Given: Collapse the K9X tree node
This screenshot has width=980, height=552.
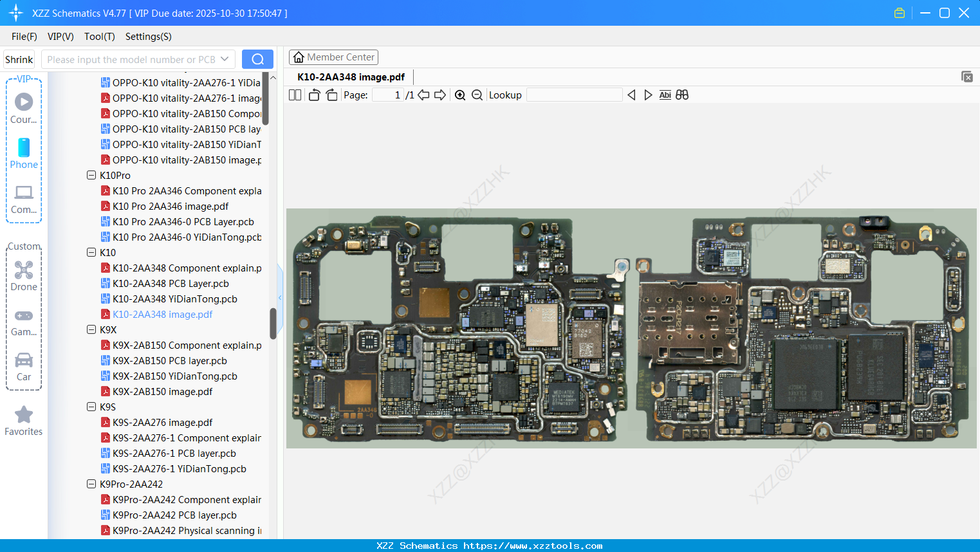Looking at the screenshot, I should pos(91,329).
